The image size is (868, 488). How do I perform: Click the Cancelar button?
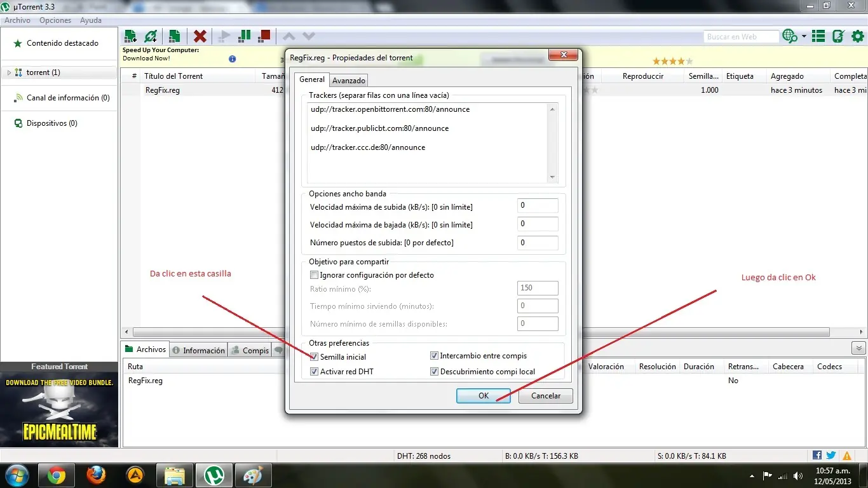[546, 395]
